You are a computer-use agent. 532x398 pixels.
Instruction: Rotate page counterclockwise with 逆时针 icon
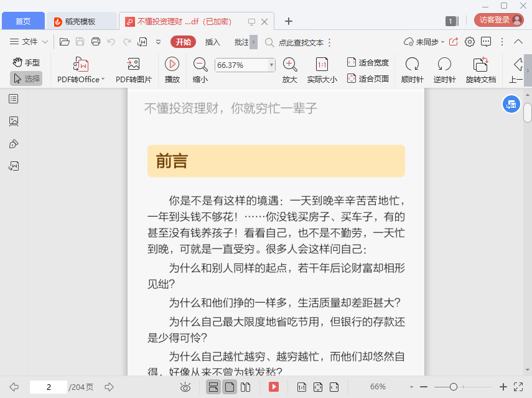444,64
